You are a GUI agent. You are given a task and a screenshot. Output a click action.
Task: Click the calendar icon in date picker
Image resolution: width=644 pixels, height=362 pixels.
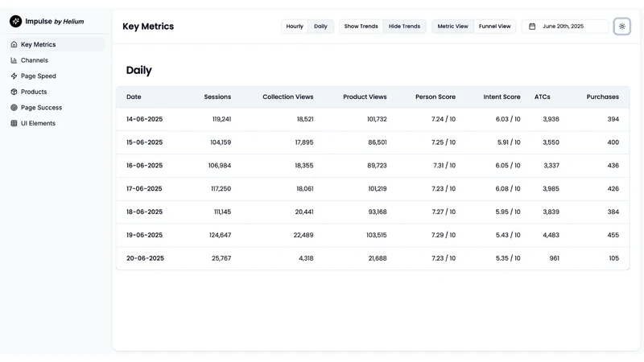click(x=532, y=27)
